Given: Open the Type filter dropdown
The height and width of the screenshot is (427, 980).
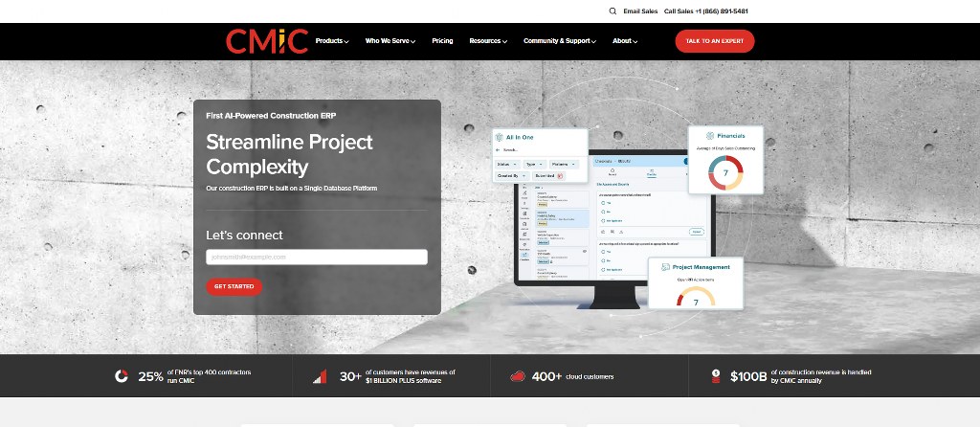Looking at the screenshot, I should 534,165.
